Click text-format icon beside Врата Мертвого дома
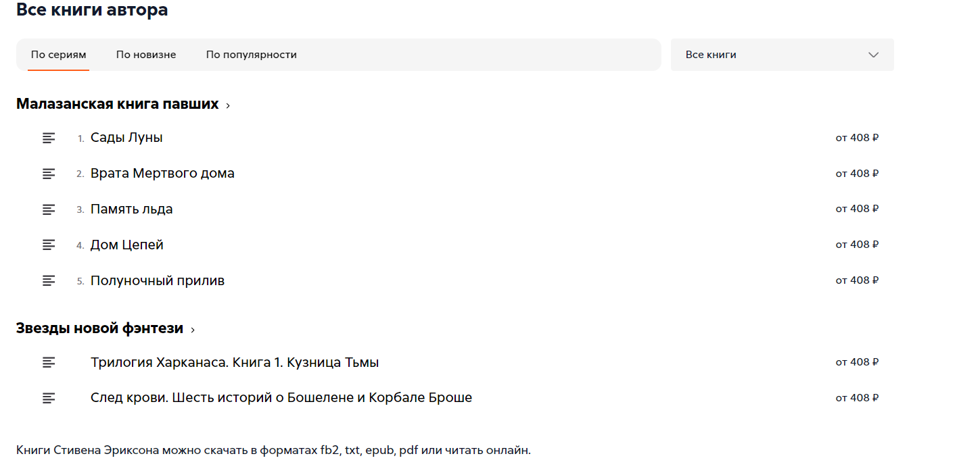The height and width of the screenshot is (475, 980). (49, 174)
